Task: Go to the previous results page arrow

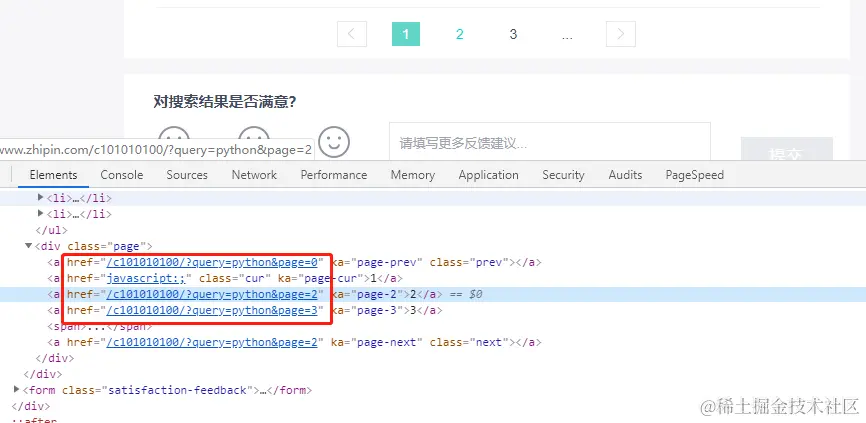Action: click(352, 34)
